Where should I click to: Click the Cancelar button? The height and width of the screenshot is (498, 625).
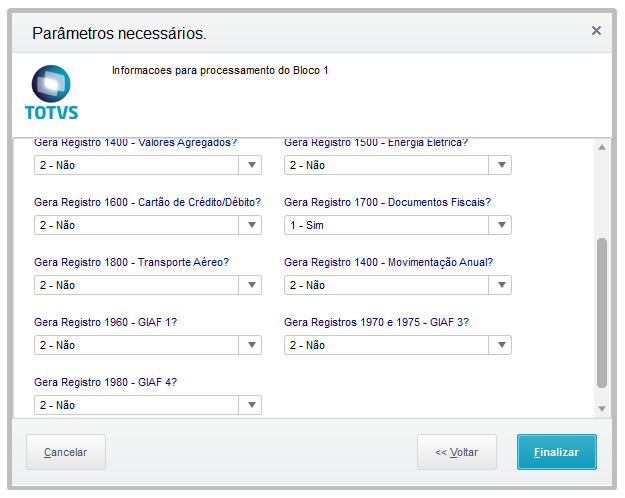coord(66,452)
